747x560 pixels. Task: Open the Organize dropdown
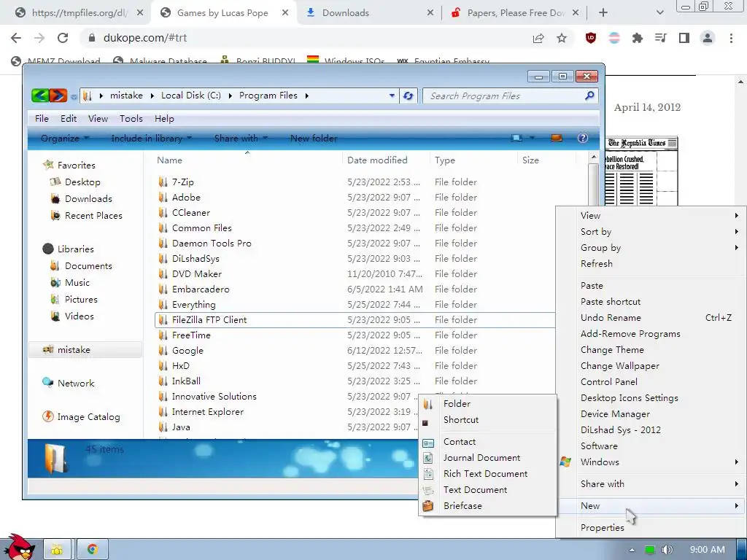coord(65,138)
